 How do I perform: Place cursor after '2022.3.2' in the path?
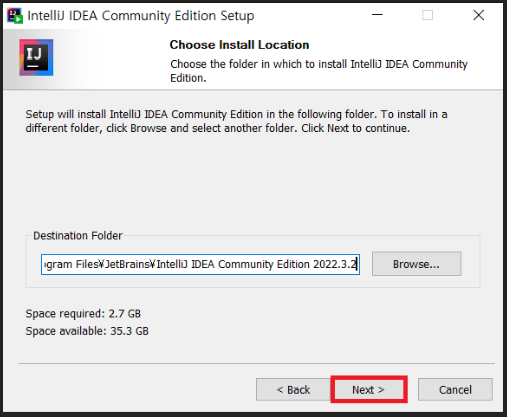(x=357, y=264)
